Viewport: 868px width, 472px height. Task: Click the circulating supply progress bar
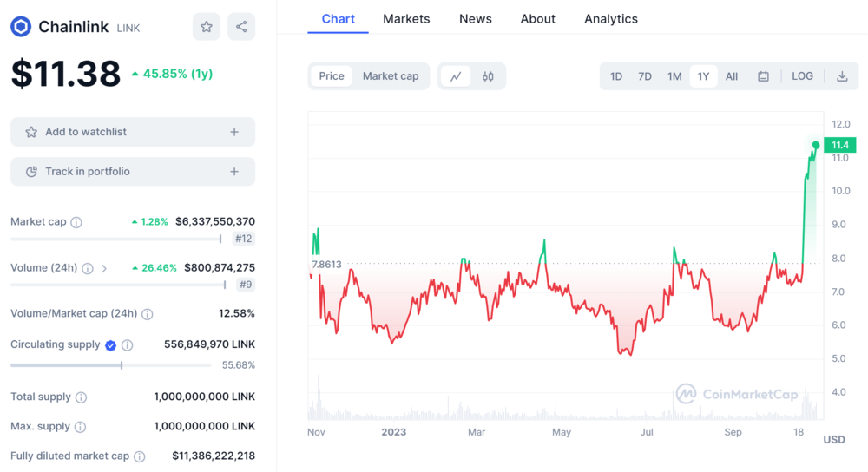pyautogui.click(x=110, y=365)
